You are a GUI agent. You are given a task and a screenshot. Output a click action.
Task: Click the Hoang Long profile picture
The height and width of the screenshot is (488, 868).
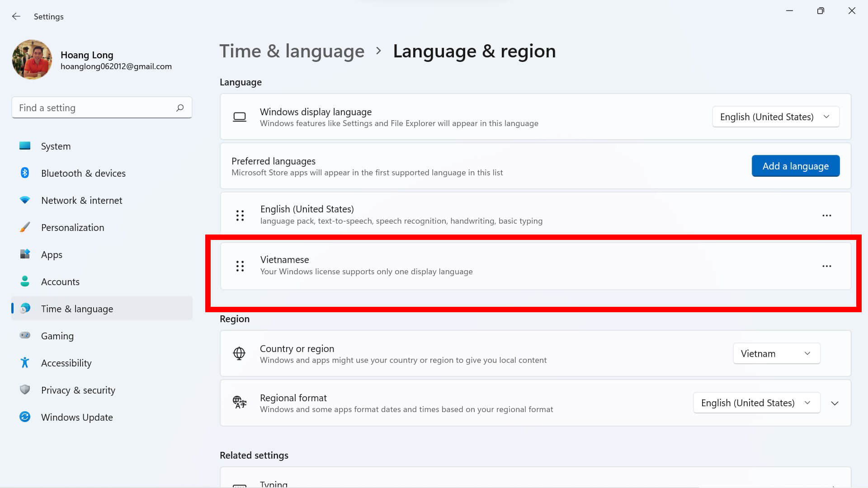point(32,59)
